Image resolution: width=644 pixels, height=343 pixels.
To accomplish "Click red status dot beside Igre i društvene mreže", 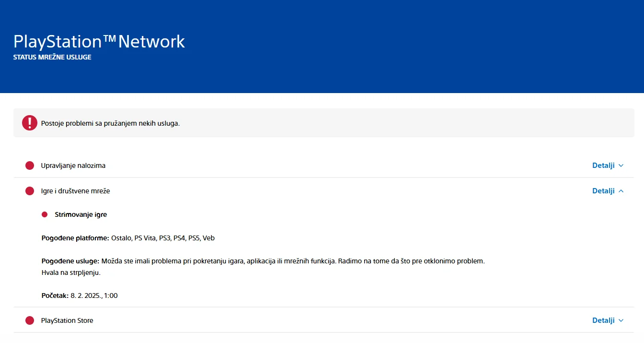I will pyautogui.click(x=30, y=191).
